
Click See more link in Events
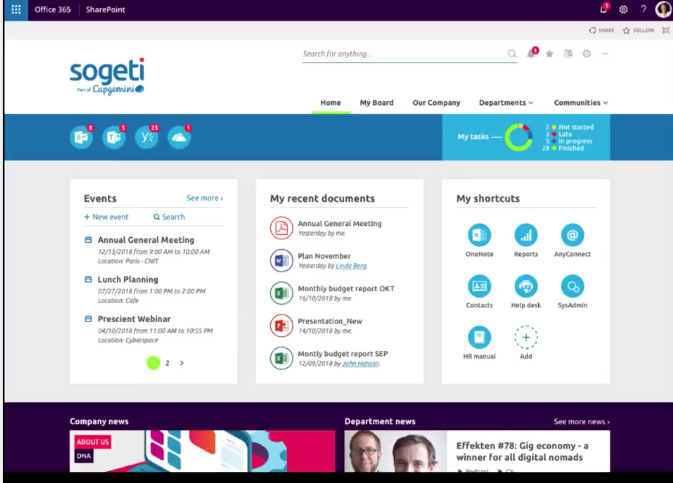point(204,199)
